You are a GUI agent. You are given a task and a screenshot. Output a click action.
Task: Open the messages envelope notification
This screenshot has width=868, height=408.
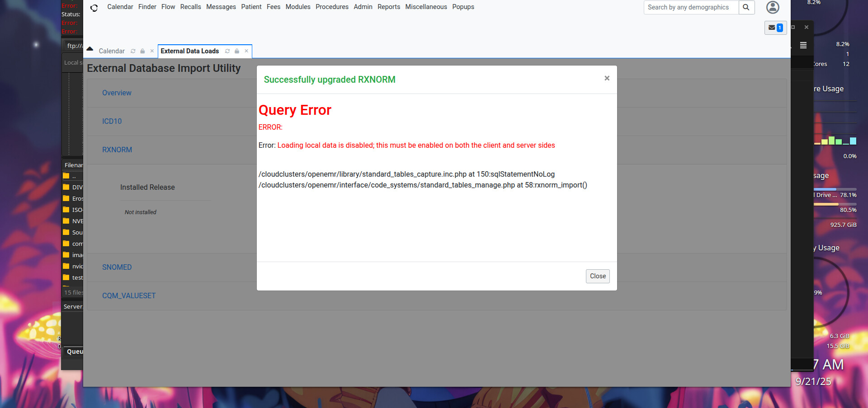tap(775, 28)
